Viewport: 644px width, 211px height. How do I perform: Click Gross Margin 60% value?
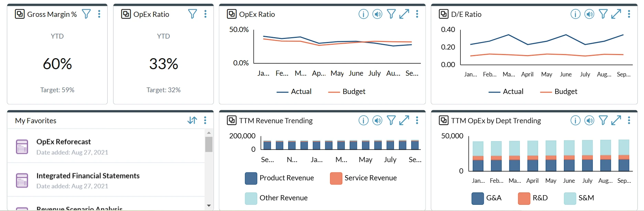[x=57, y=64]
